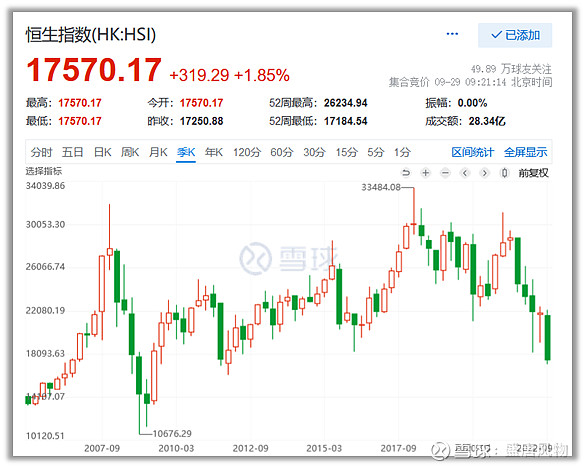The image size is (585, 468).
Task: Select the 日K chart tab
Action: click(x=103, y=152)
